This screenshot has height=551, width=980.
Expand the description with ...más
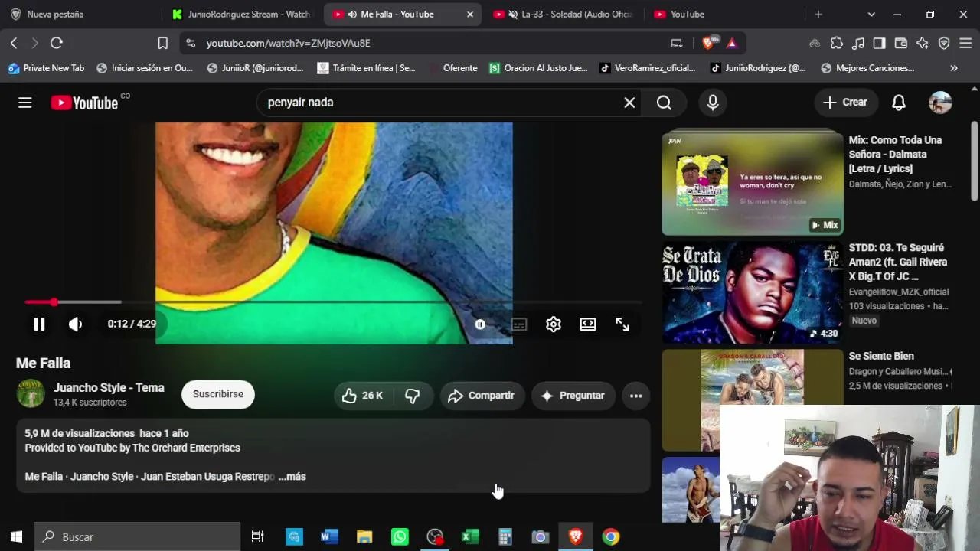[292, 477]
